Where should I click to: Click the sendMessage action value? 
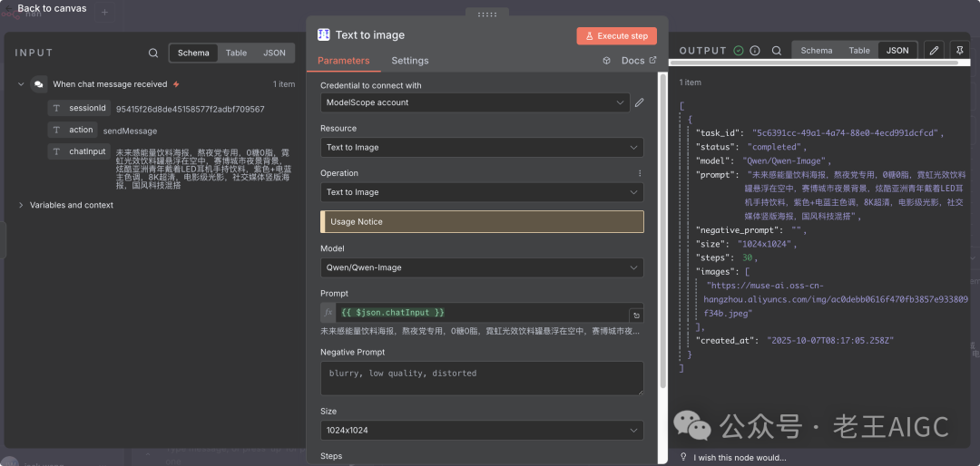click(x=130, y=131)
